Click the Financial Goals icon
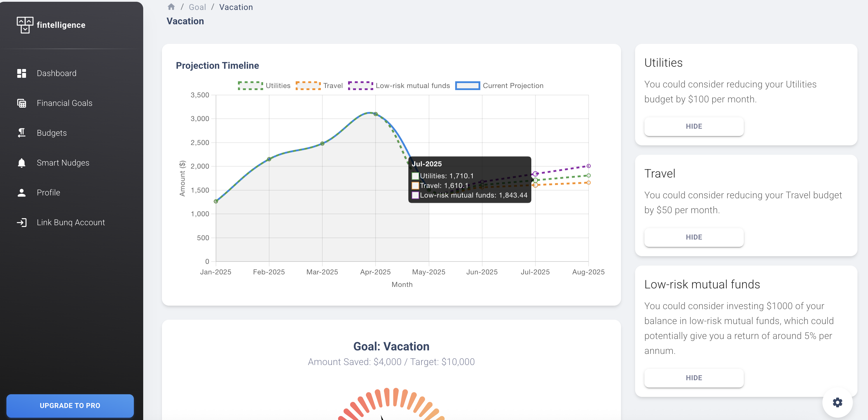The image size is (868, 420). [22, 103]
